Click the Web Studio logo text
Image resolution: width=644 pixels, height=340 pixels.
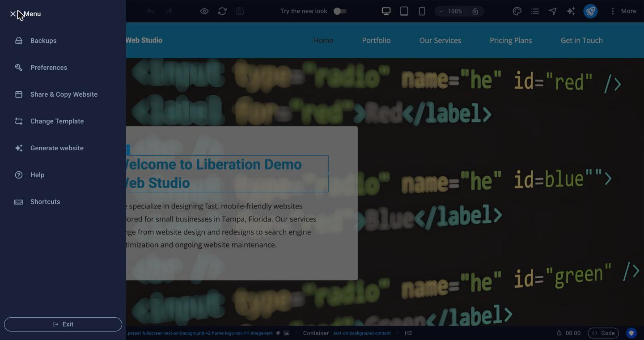pos(144,40)
